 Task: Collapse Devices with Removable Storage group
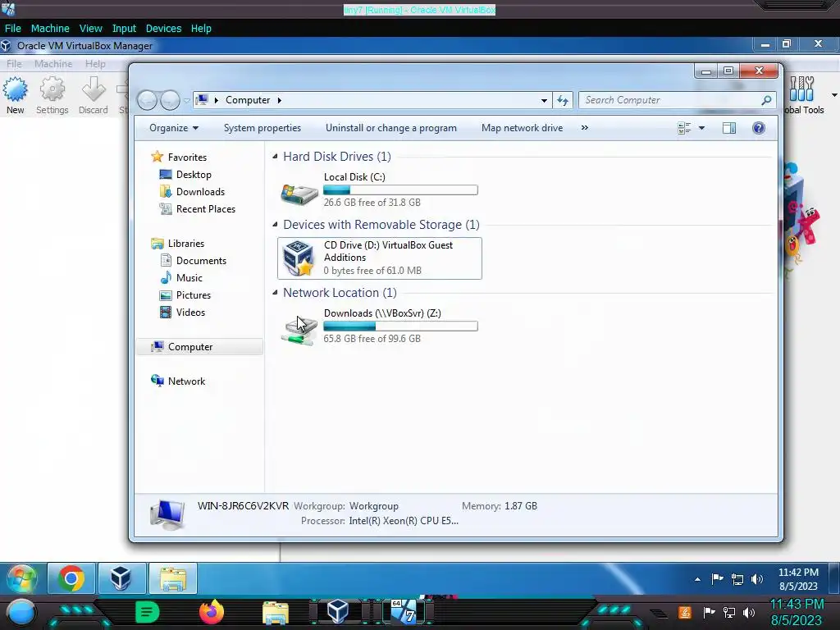point(275,225)
